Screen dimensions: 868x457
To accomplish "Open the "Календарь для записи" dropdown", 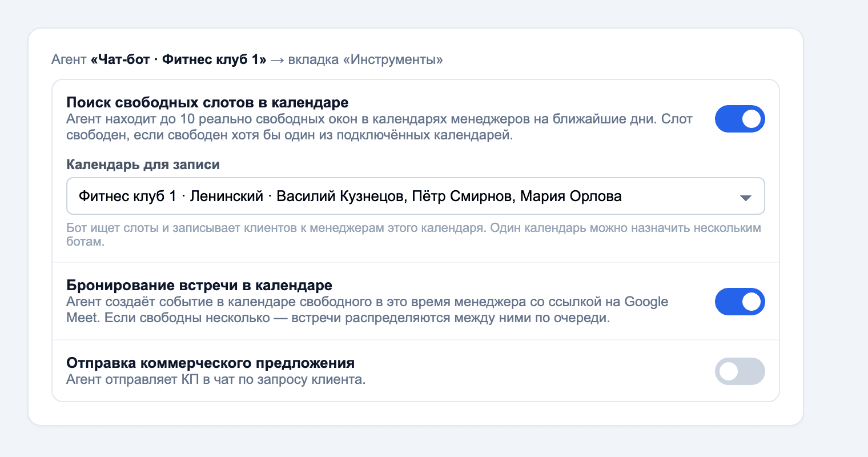I will (416, 197).
